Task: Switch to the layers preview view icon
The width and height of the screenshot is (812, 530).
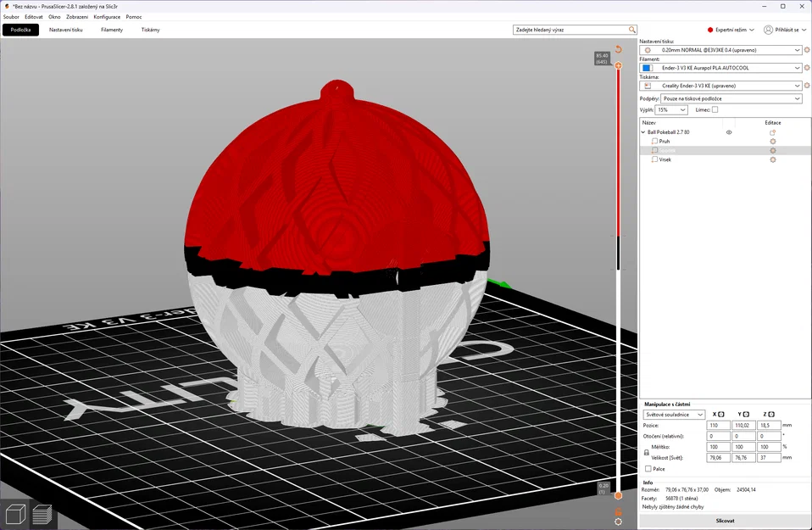Action: point(42,515)
